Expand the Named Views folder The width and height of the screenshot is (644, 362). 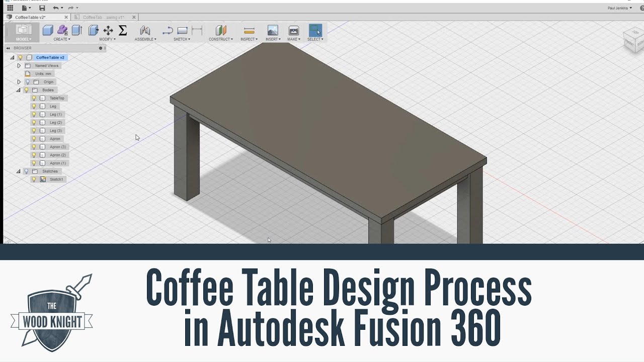[x=19, y=66]
